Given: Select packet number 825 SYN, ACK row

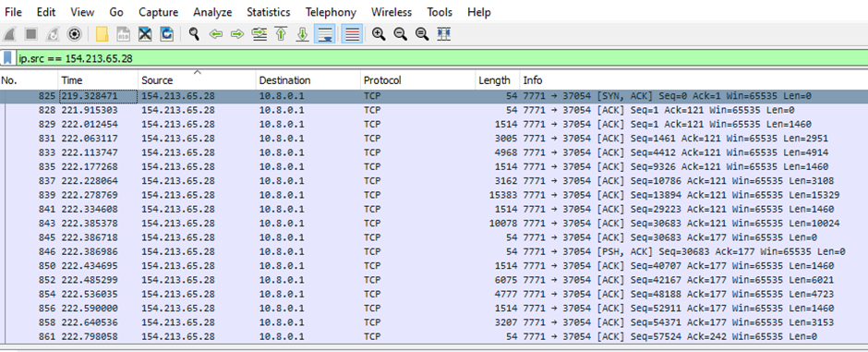Looking at the screenshot, I should 434,96.
